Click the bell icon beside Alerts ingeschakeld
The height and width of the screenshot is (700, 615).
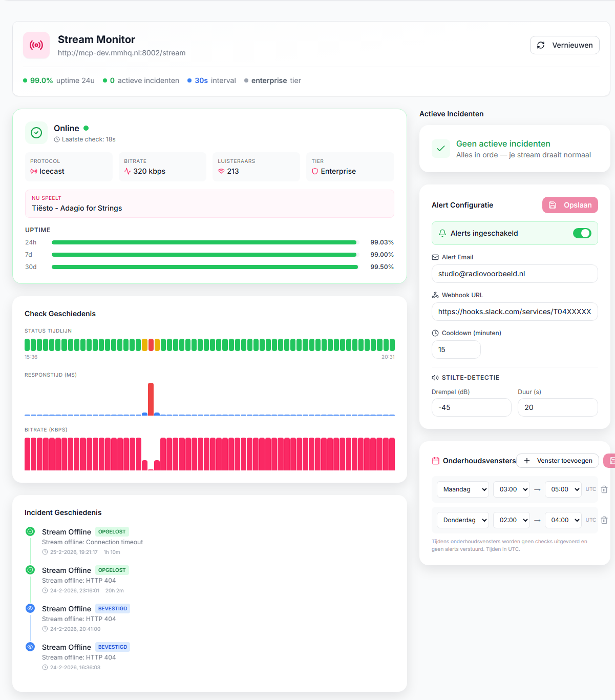click(x=442, y=233)
